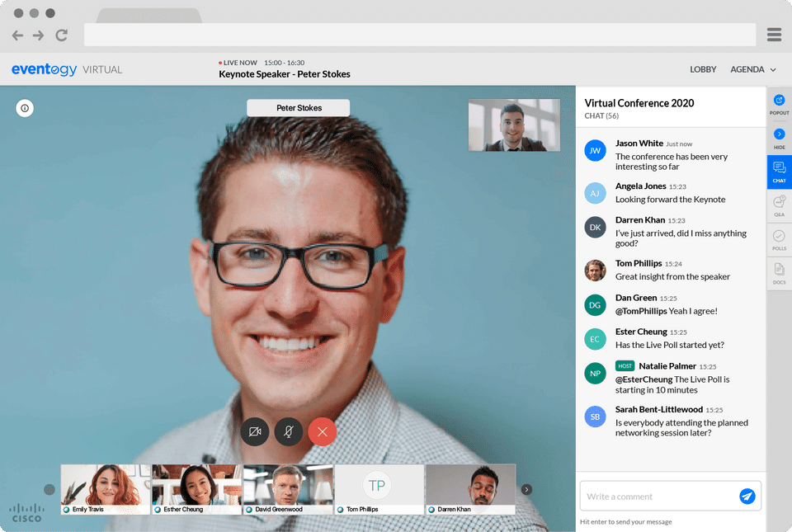Expand the Agenda dropdown
The image size is (792, 532).
pos(752,69)
